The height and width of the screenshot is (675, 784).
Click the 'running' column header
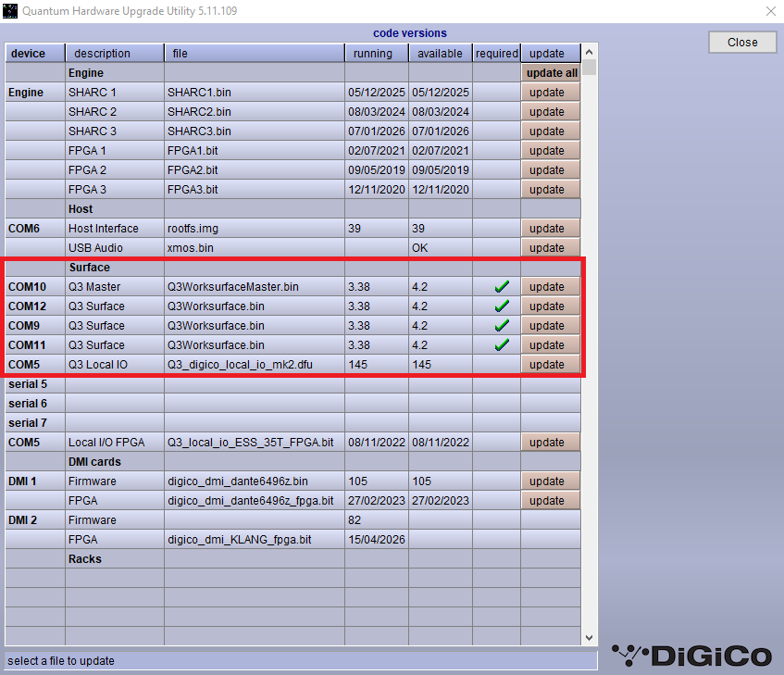coord(377,54)
